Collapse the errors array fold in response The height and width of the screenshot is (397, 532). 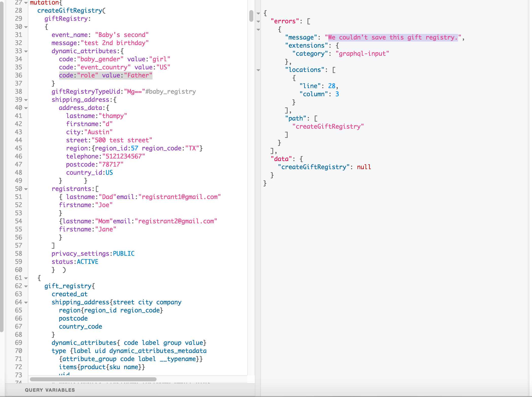point(258,22)
